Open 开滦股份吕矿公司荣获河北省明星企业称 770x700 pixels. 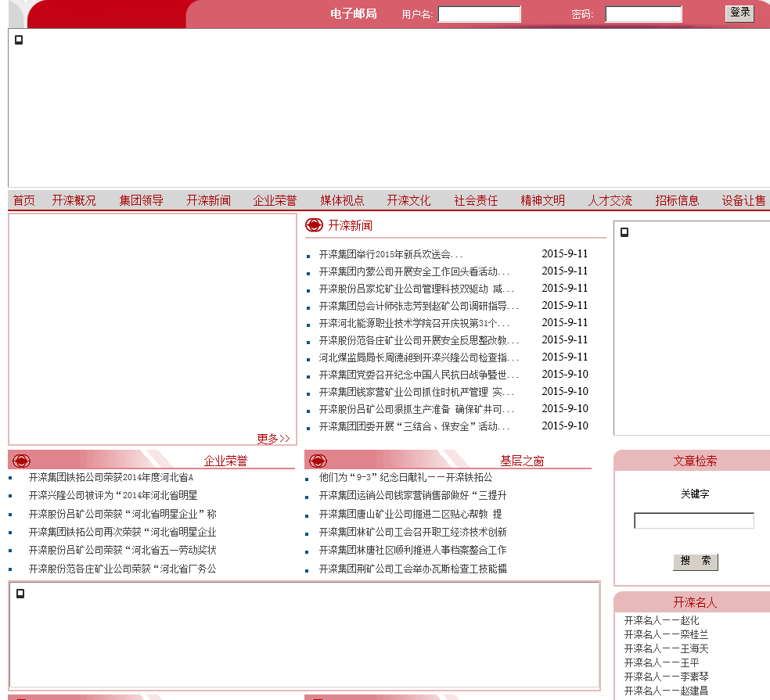(x=122, y=514)
